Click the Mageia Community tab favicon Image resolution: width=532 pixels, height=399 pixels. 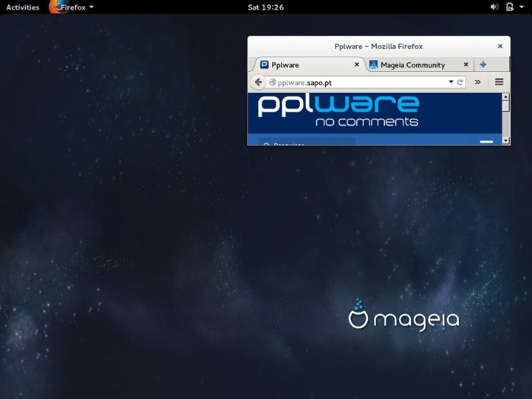click(x=373, y=64)
